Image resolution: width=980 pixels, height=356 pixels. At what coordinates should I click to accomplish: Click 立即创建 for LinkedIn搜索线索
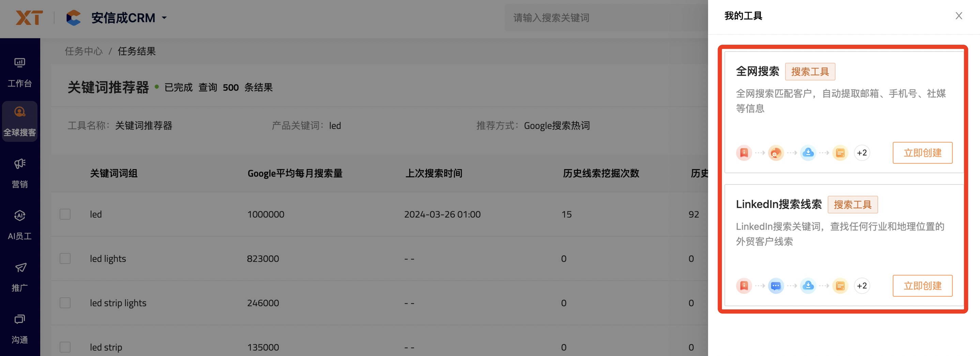(x=922, y=285)
